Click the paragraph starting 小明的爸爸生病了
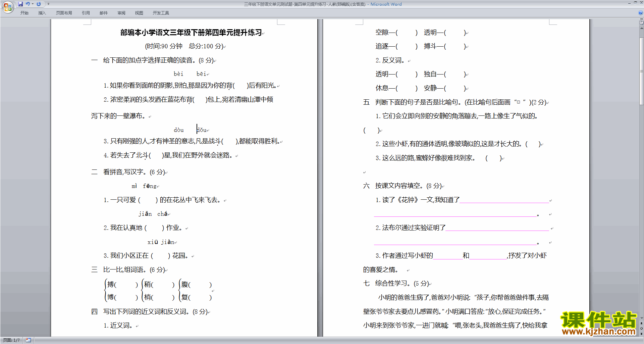Viewport: 644px width, 344px height. 455,311
